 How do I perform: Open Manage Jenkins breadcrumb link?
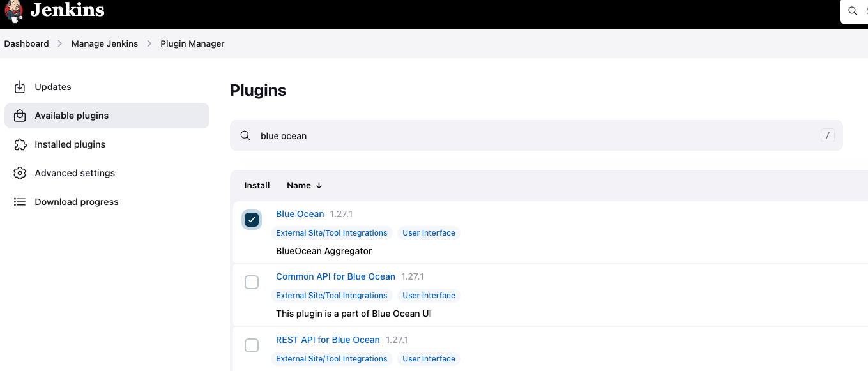coord(105,43)
